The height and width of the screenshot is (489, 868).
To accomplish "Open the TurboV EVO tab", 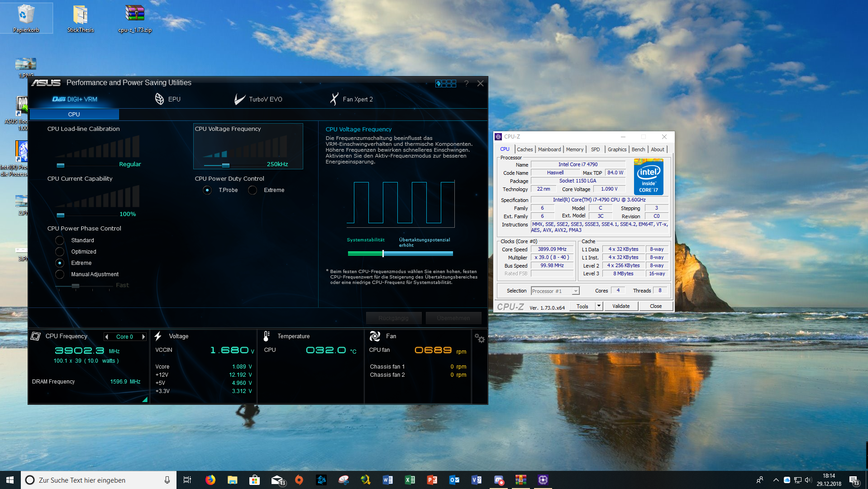I will point(258,99).
